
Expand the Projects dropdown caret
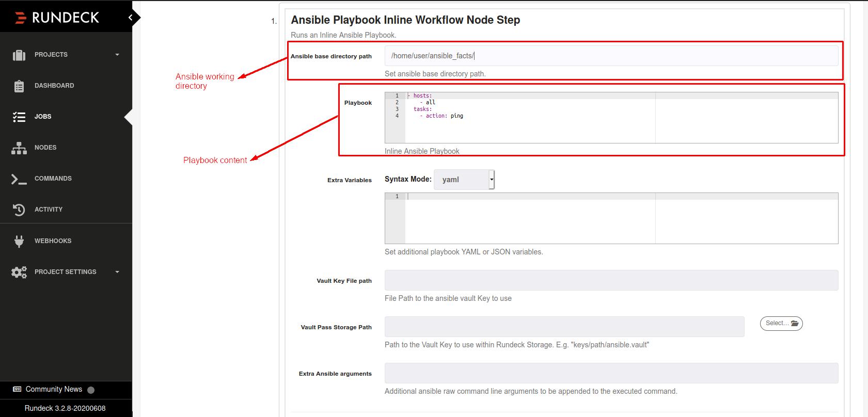117,55
